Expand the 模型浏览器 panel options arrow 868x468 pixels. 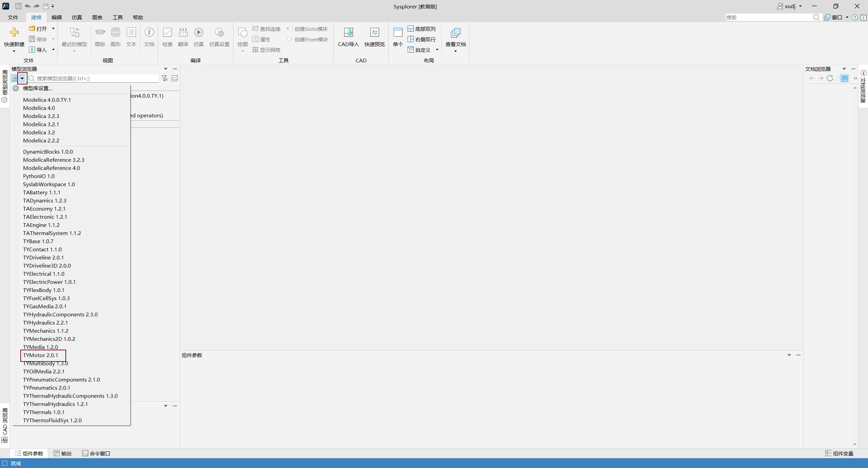click(x=166, y=69)
